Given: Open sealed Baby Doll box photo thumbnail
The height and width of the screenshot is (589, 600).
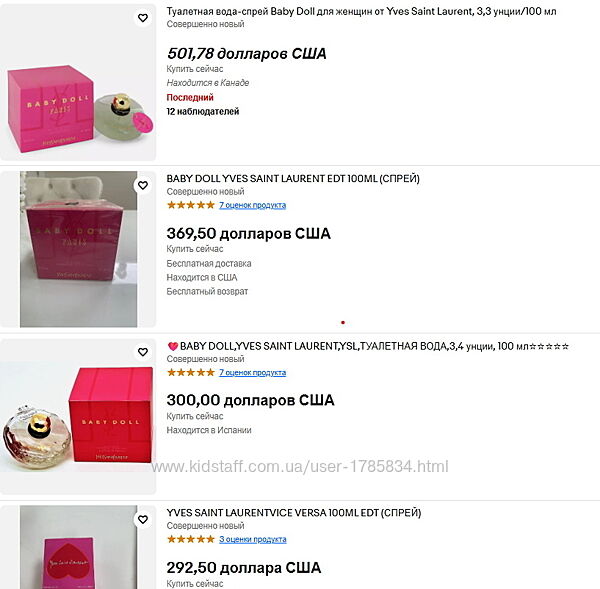Looking at the screenshot, I should tap(78, 249).
